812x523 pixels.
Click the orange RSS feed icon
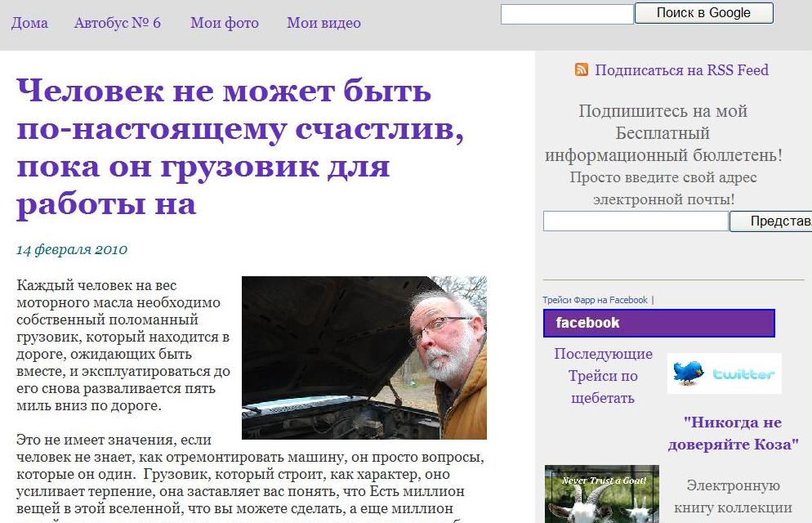(581, 69)
